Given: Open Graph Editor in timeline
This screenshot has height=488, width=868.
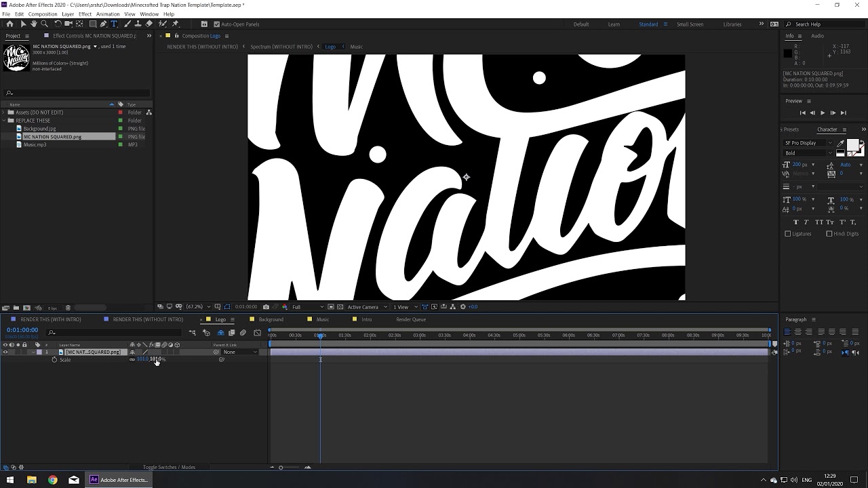Looking at the screenshot, I should click(x=257, y=333).
